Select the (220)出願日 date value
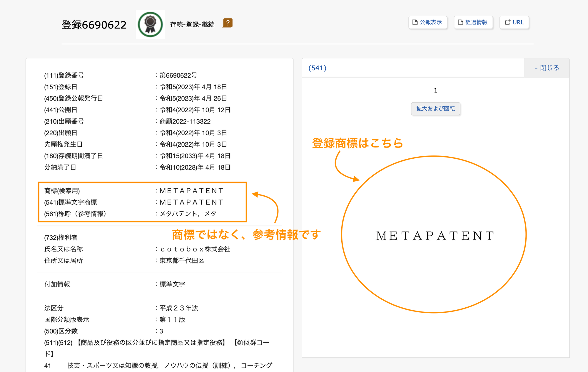 click(x=193, y=133)
